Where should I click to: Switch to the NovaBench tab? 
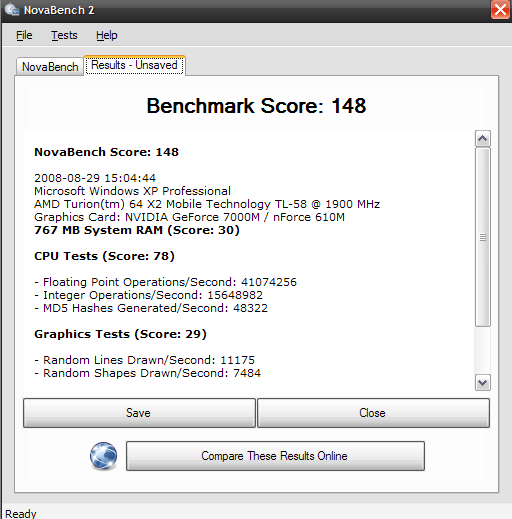point(50,67)
